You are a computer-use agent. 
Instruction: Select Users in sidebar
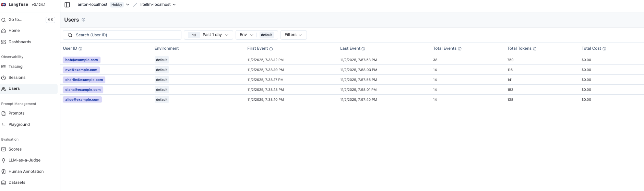point(29,88)
